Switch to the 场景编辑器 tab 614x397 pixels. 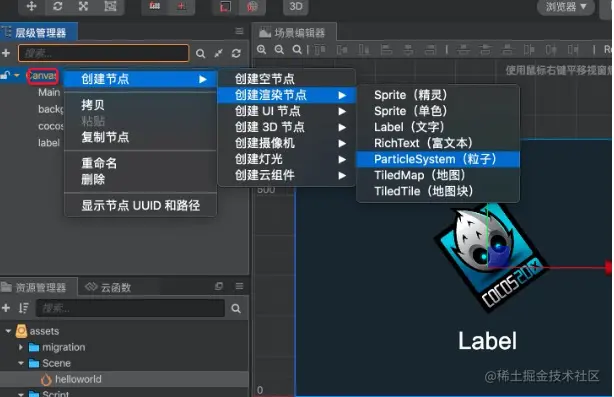click(294, 32)
